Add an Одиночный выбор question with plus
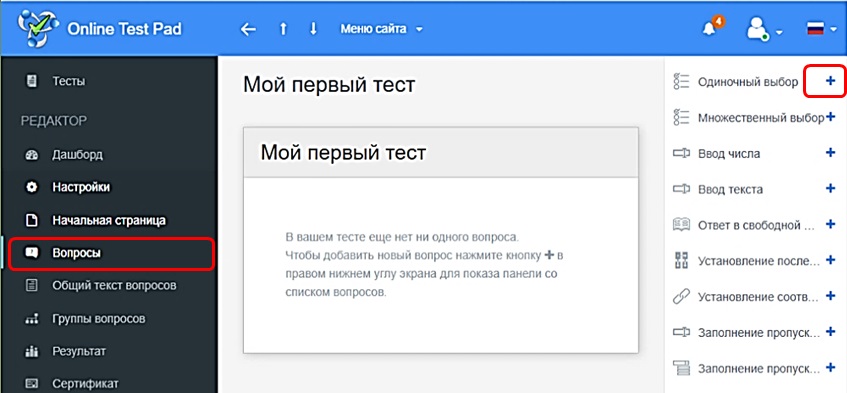Viewport: 847px width, 393px height. [x=831, y=81]
